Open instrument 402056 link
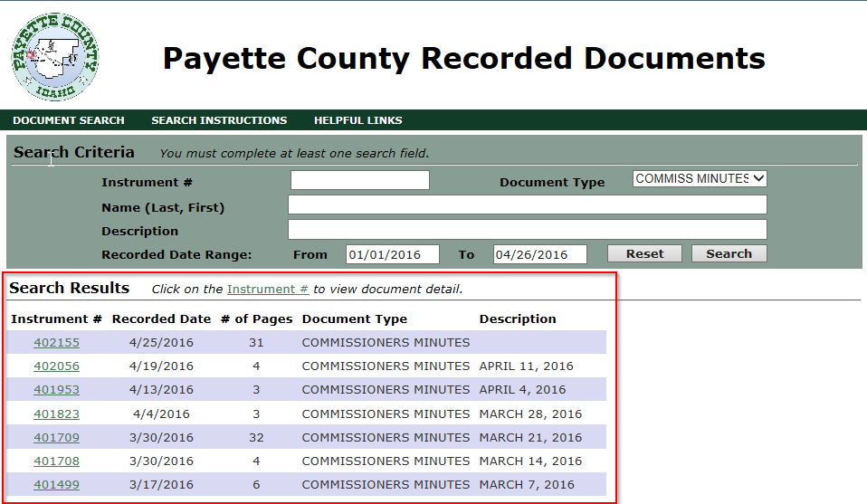Screen dimensions: 867x504 click(x=56, y=366)
